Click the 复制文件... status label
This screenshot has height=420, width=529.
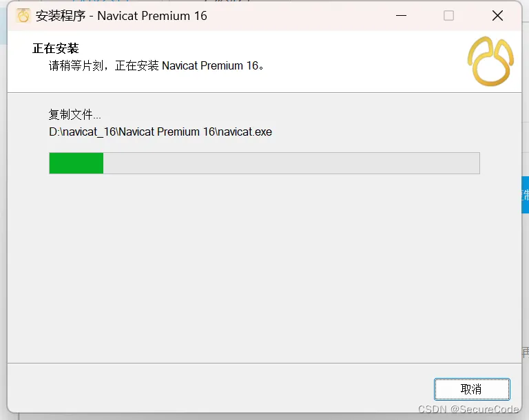pyautogui.click(x=74, y=115)
